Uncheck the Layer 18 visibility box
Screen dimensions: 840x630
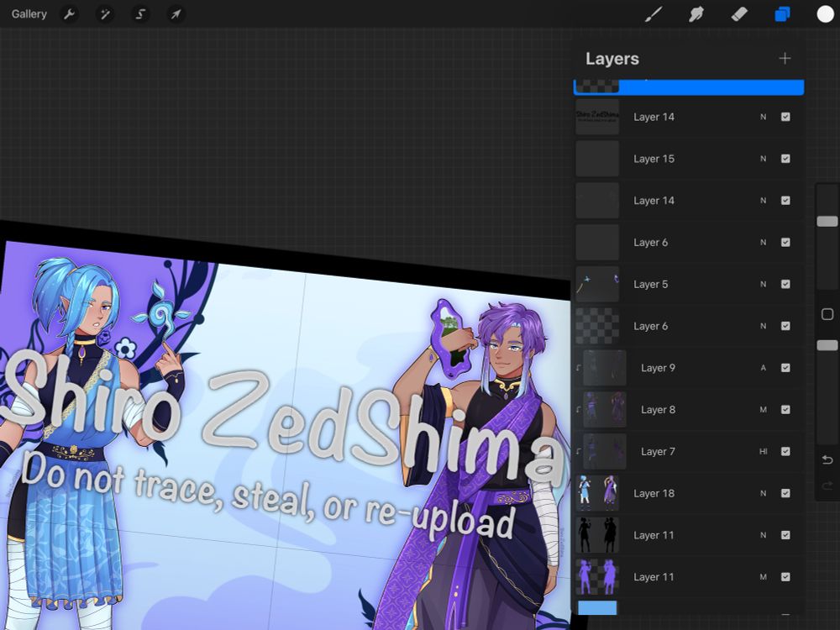point(785,493)
